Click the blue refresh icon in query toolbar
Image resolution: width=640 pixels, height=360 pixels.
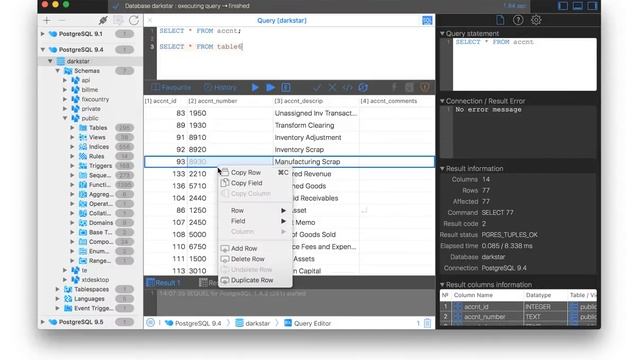pos(363,87)
